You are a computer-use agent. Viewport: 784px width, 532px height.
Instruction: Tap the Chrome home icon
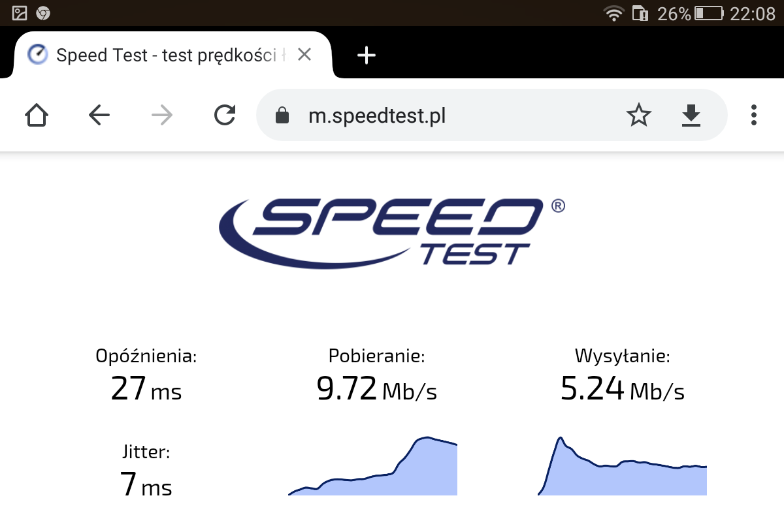[37, 116]
